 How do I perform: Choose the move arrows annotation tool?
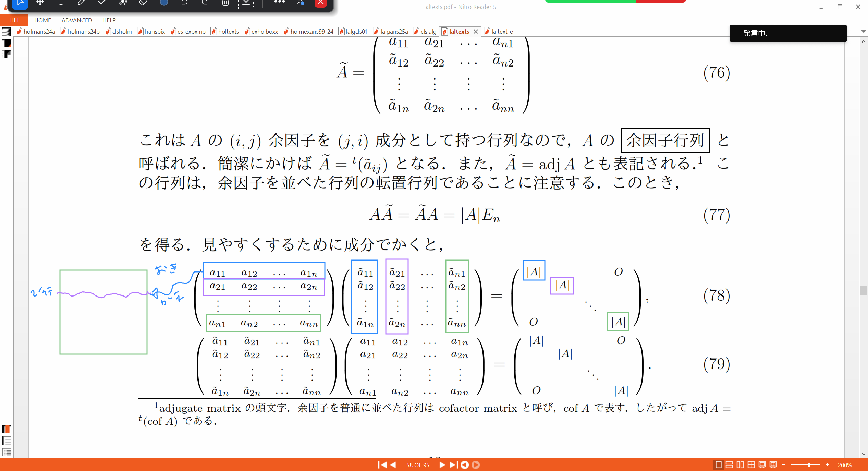tap(40, 3)
